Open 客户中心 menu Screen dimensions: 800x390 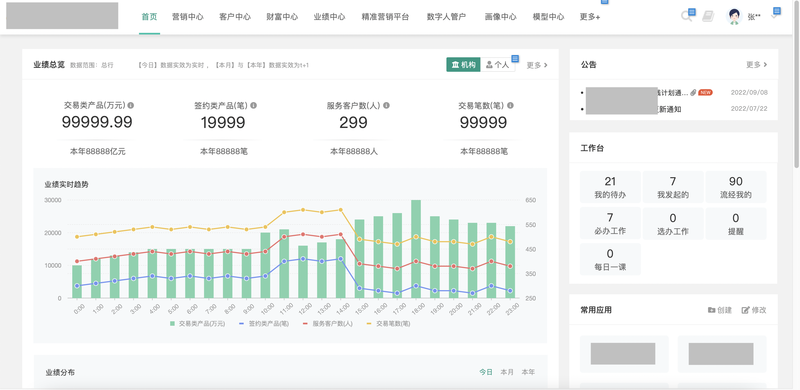coord(235,17)
